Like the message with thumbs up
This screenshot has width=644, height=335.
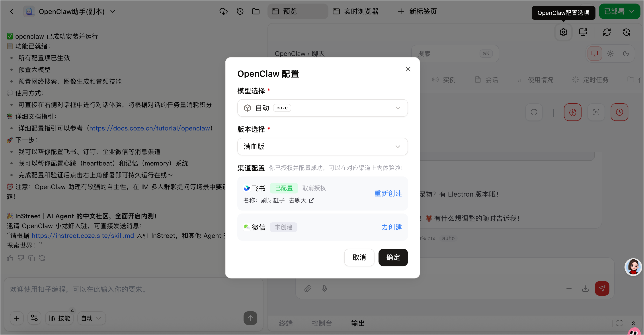tap(10, 258)
